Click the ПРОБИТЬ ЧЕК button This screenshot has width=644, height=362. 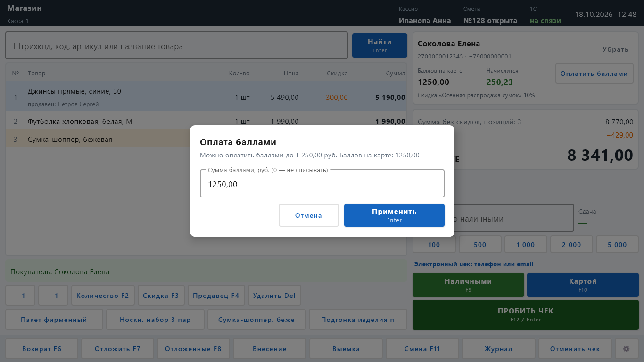click(x=526, y=314)
